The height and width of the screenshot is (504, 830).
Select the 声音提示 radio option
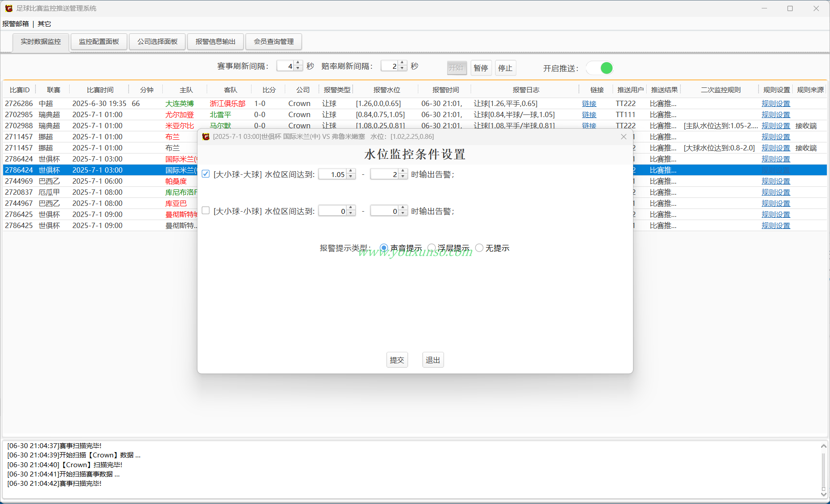coord(384,248)
